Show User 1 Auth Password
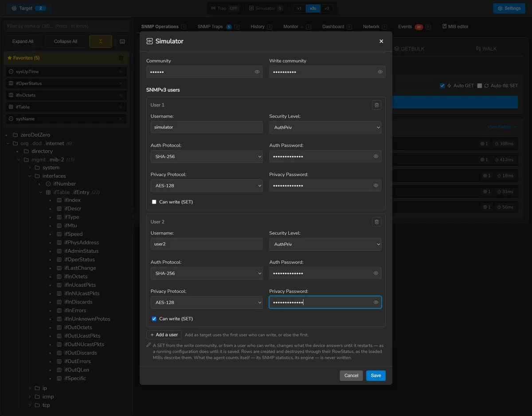 (376, 157)
